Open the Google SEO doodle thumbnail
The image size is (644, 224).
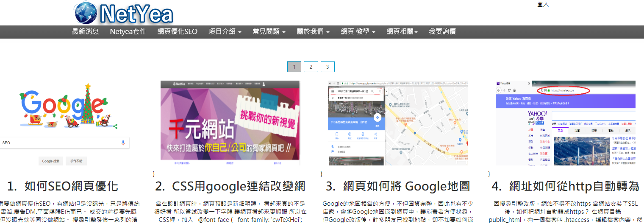[x=64, y=123]
